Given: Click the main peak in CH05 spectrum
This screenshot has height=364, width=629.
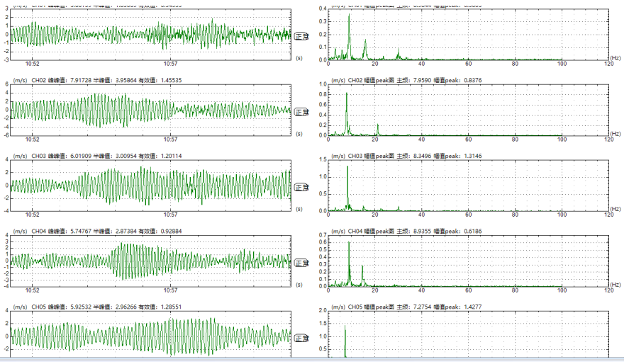Looking at the screenshot, I should point(345,327).
